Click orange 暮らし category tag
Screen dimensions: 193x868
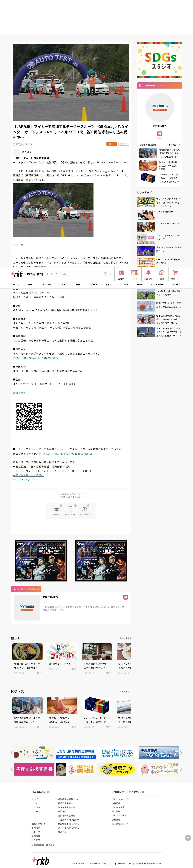coord(112,144)
